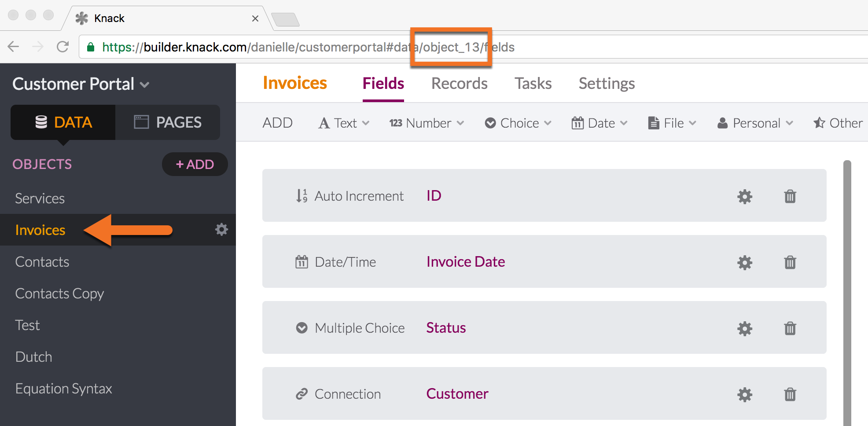The width and height of the screenshot is (868, 426).
Task: Click trash icon for Customer field
Action: [x=790, y=394]
